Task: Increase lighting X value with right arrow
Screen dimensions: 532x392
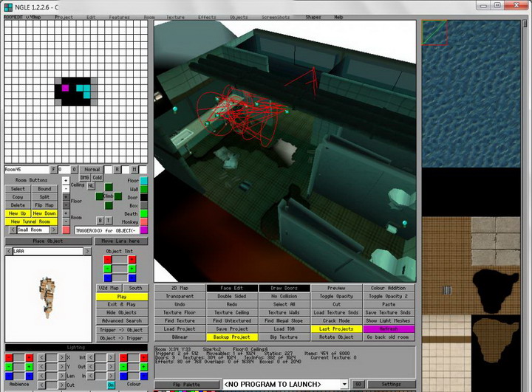Action: (x=61, y=357)
